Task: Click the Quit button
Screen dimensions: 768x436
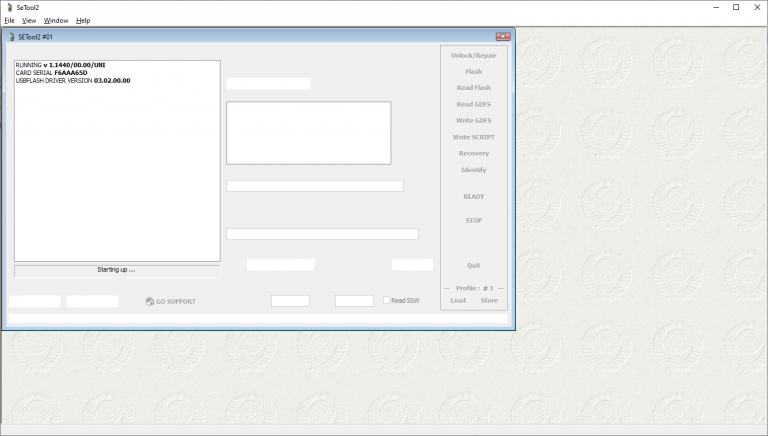Action: (x=474, y=266)
